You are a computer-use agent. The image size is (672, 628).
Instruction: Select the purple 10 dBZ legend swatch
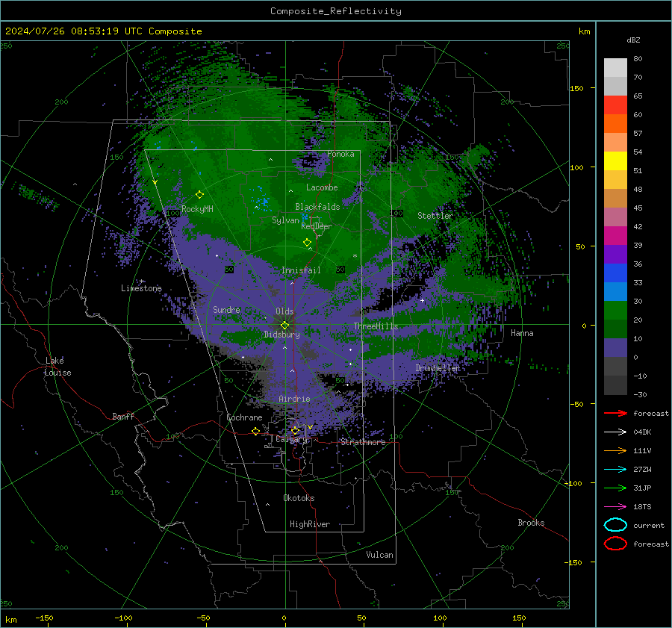(x=615, y=348)
